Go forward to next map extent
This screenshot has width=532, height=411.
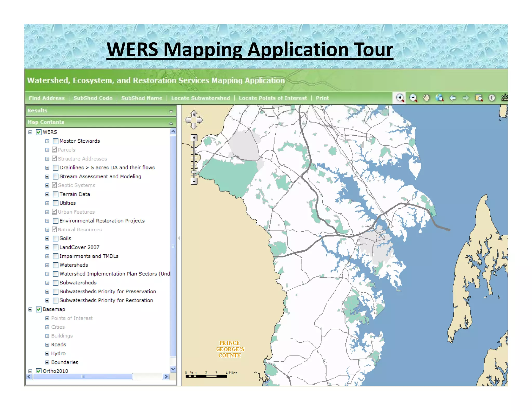[465, 98]
